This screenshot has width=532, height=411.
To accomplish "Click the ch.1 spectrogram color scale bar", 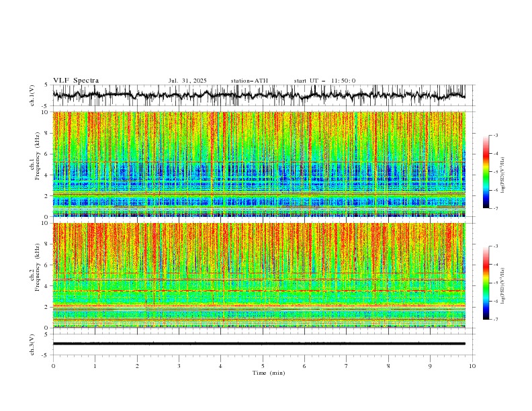I will (486, 172).
